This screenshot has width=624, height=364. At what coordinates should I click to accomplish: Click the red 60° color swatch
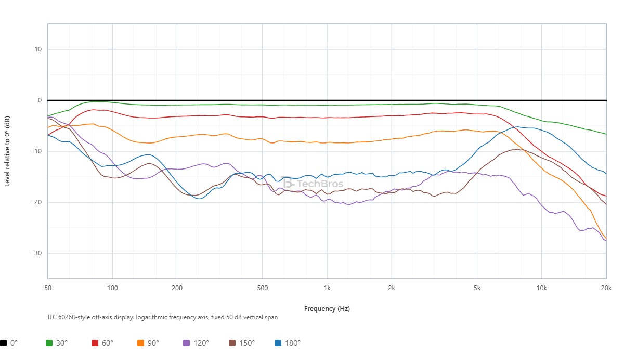click(95, 343)
